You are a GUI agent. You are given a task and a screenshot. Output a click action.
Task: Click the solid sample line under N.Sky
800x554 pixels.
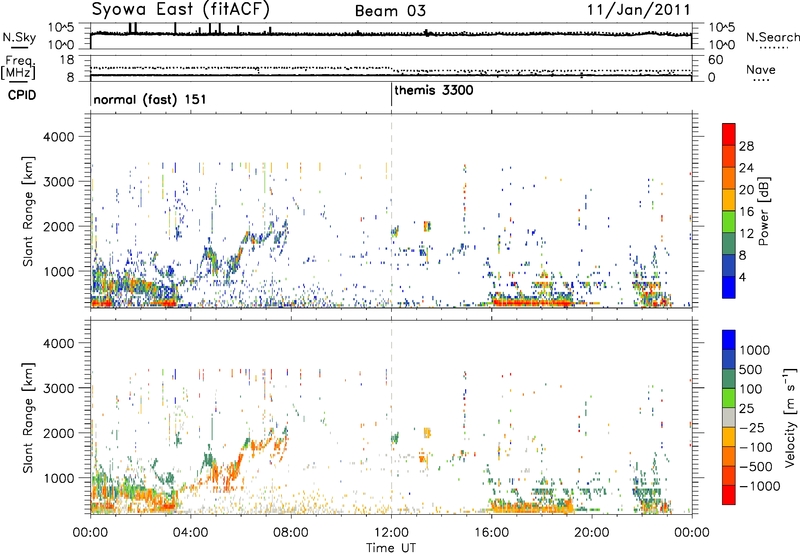19,48
